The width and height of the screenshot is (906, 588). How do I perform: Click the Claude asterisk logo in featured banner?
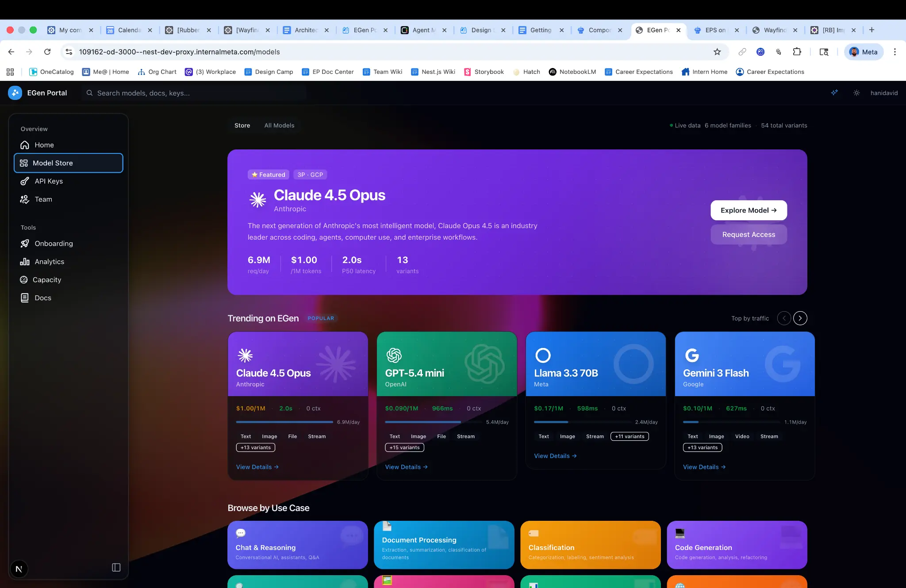(x=257, y=200)
